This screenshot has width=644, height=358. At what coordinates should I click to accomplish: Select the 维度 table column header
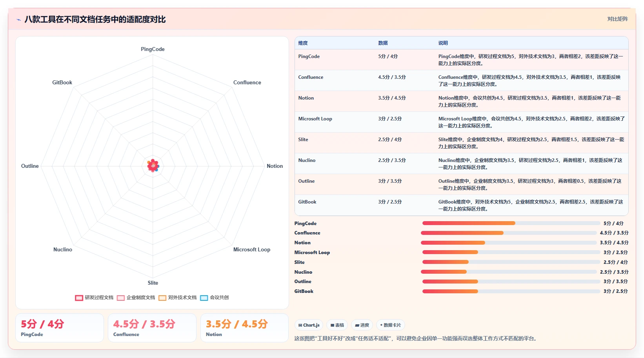click(303, 43)
